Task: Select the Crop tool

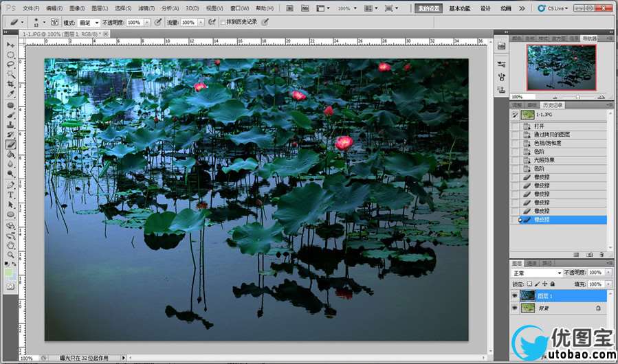Action: click(10, 84)
